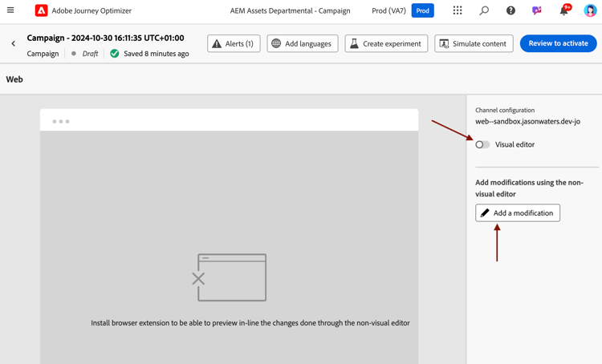Open the hamburger navigation menu
This screenshot has width=602, height=364.
(10, 10)
